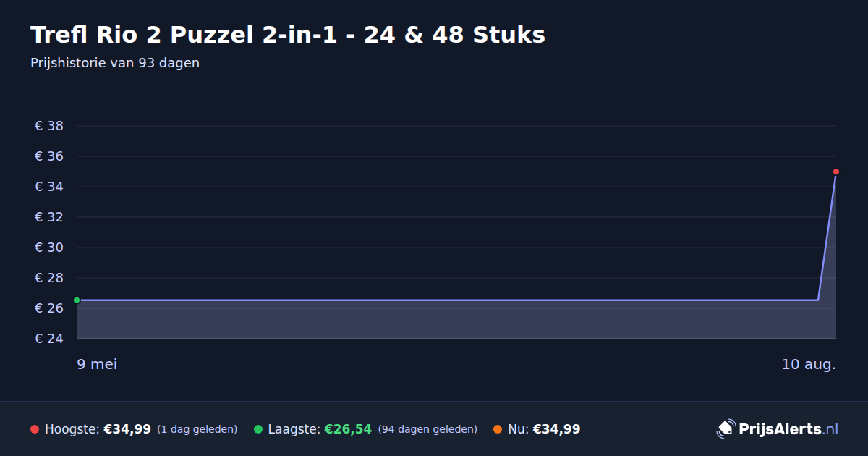Click the product title Trefl Rio 2 Puzzel
Viewport: 868px width, 456px height.
(x=288, y=35)
